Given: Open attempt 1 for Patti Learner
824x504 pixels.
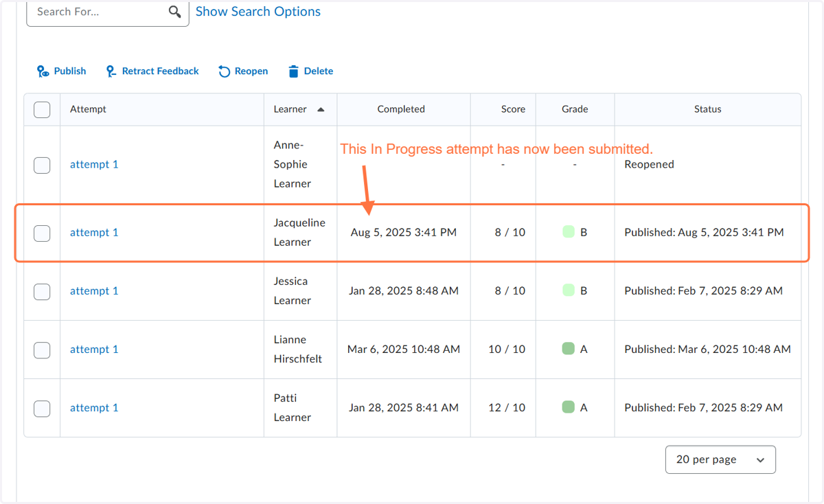Looking at the screenshot, I should point(94,408).
